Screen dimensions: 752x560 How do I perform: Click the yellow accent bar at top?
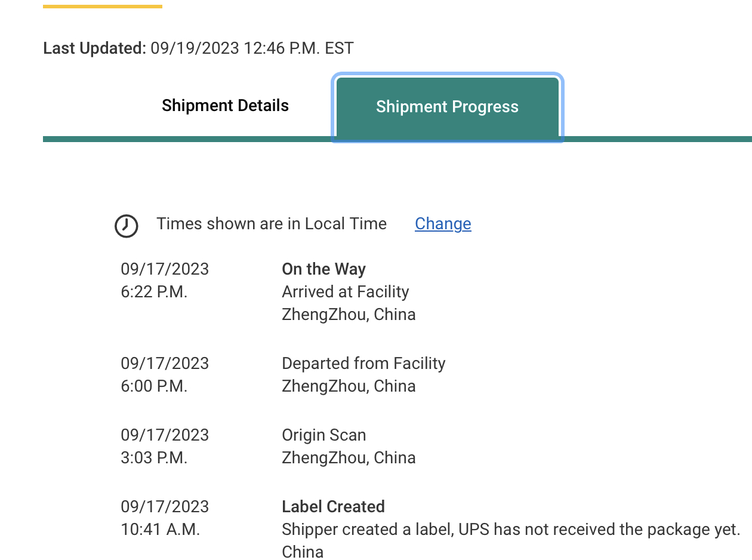click(x=103, y=7)
